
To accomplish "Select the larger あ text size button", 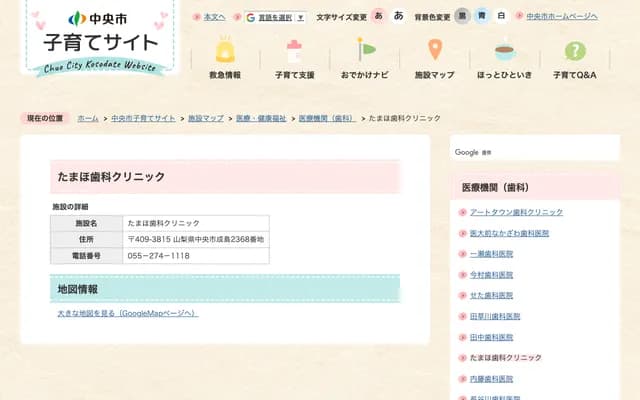I will click(398, 16).
